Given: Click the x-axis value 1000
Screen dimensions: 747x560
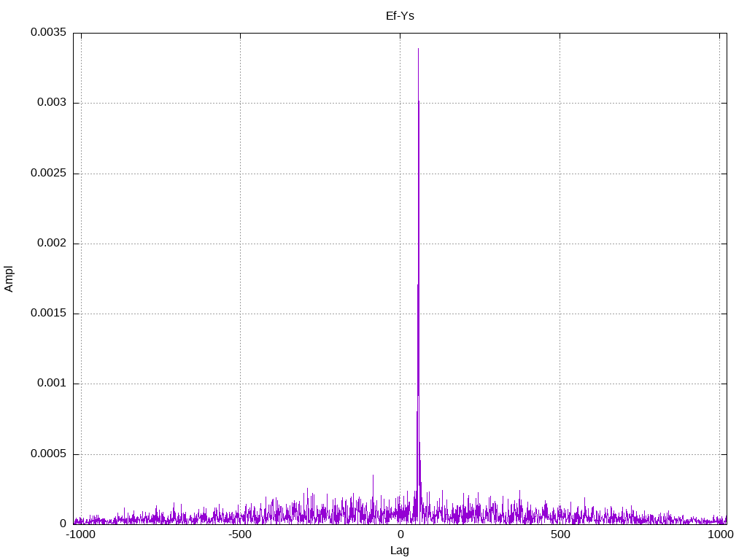Looking at the screenshot, I should [720, 534].
